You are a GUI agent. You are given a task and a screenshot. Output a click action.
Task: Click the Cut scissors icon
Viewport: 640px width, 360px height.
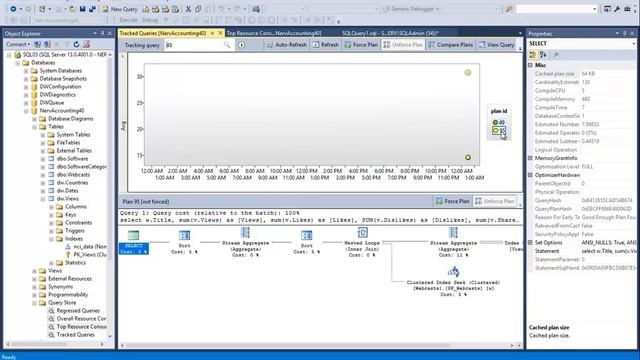[x=188, y=9]
